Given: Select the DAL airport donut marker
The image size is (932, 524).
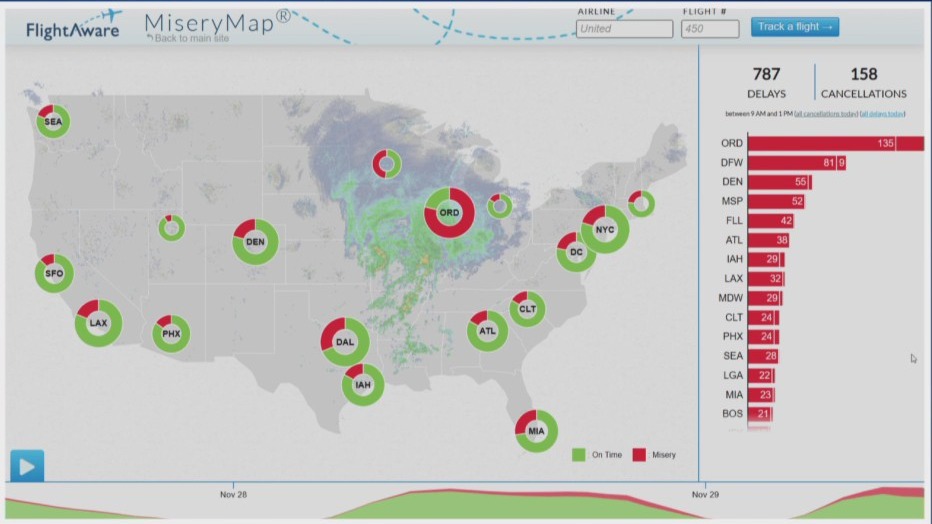Looking at the screenshot, I should pos(345,342).
